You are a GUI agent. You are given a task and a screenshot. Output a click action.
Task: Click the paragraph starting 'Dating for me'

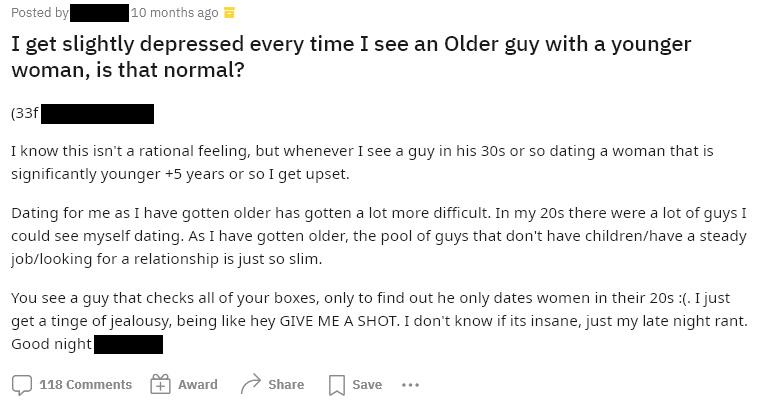tap(378, 236)
